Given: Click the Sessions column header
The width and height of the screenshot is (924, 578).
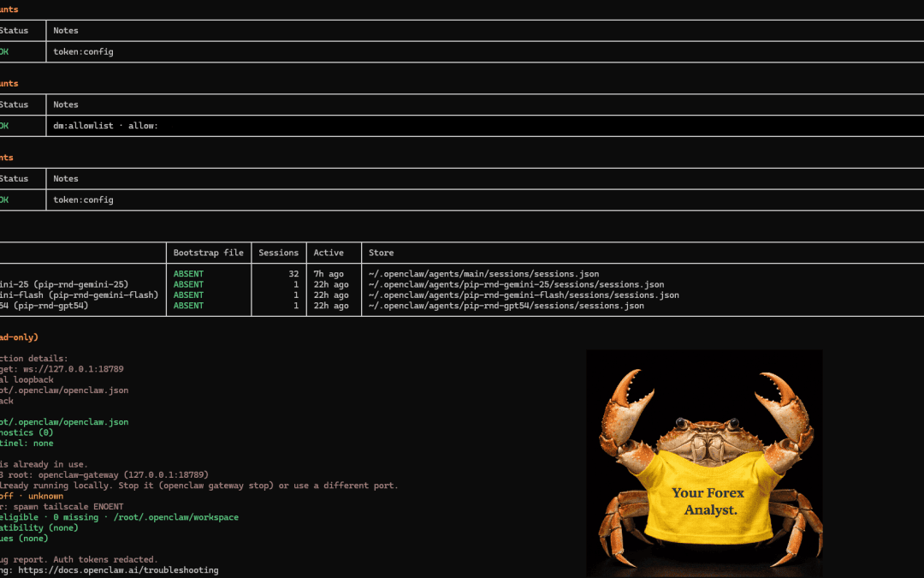Looking at the screenshot, I should (278, 252).
